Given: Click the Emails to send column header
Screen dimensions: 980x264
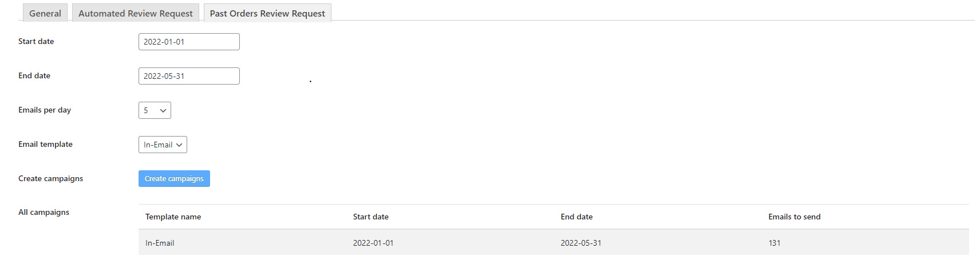Looking at the screenshot, I should click(x=794, y=217).
